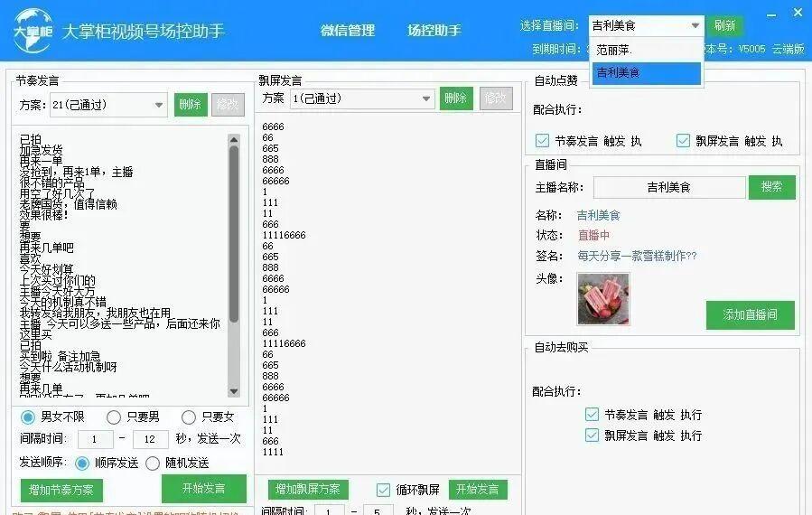Toggle 飘屏发言 触发 checkbox under 自动点赞

point(683,140)
